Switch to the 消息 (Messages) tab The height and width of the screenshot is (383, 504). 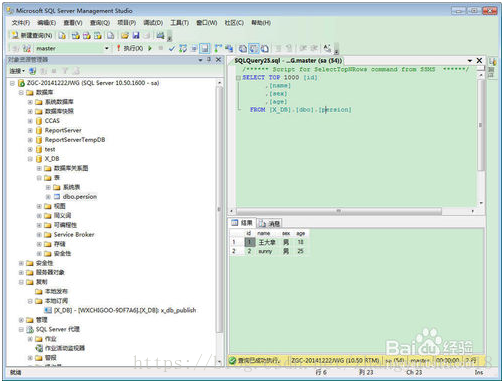pos(270,223)
